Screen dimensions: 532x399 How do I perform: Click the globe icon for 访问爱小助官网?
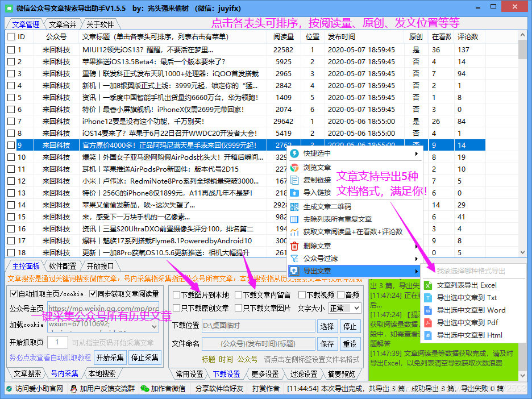tap(10, 388)
